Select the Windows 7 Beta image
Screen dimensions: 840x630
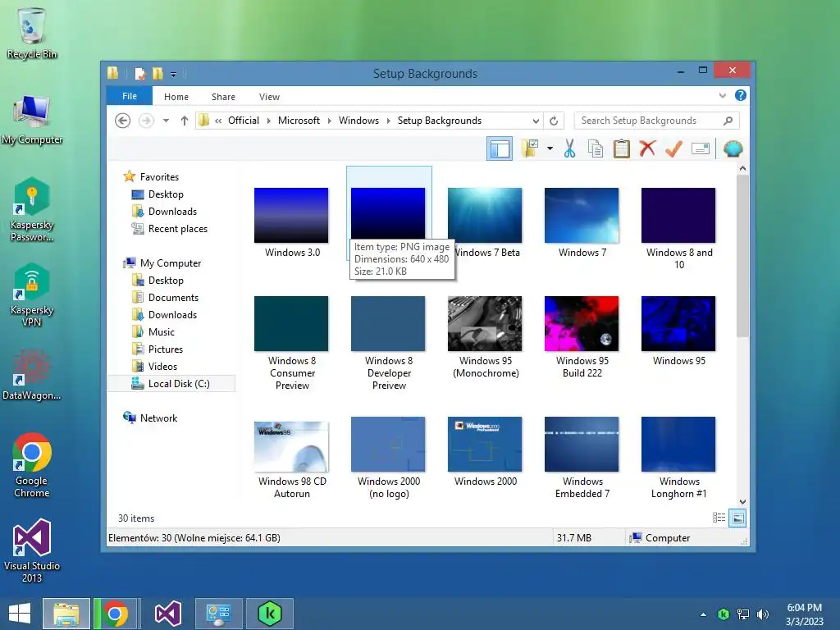click(485, 216)
